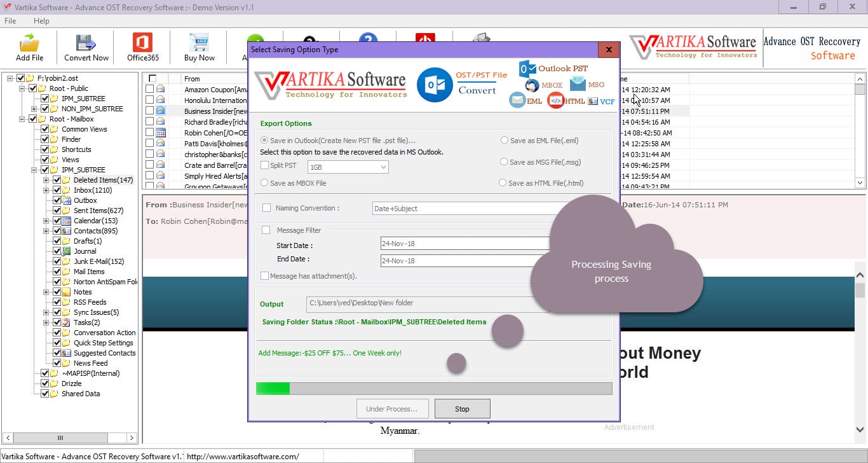The width and height of the screenshot is (868, 463).
Task: Select the Notes folder icon
Action: [67, 292]
